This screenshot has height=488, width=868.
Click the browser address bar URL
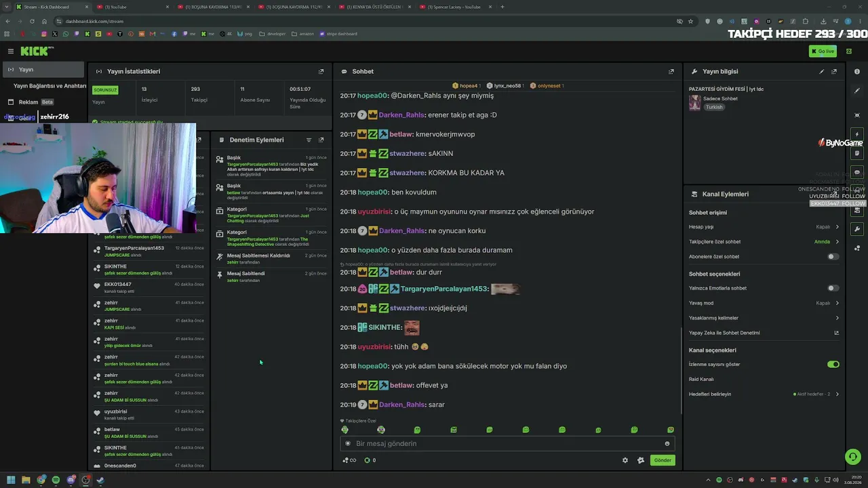94,21
